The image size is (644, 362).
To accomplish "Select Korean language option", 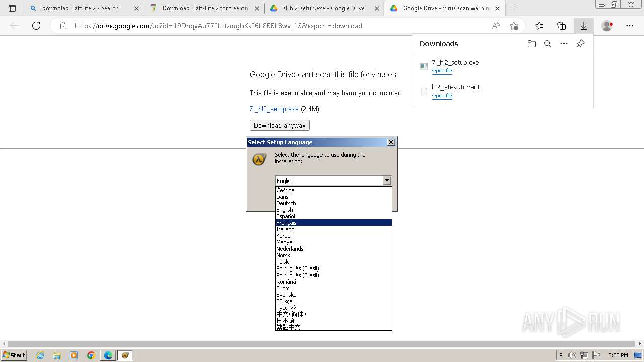I will pos(334,236).
